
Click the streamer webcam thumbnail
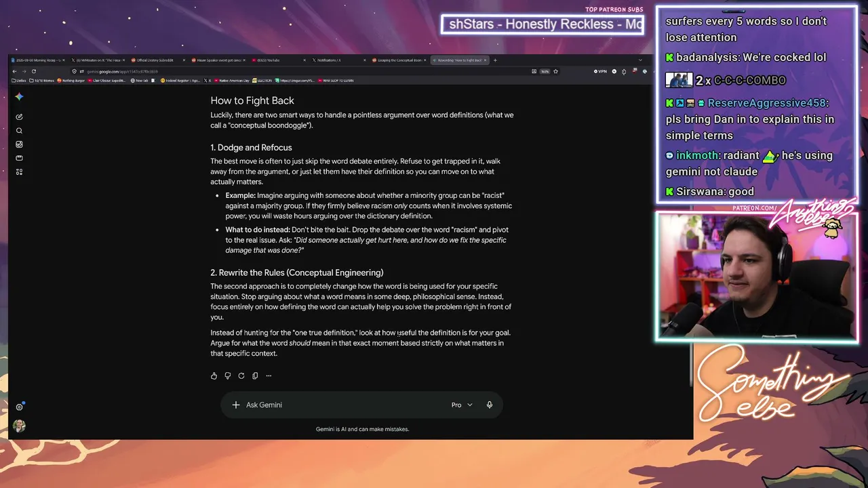coord(757,277)
